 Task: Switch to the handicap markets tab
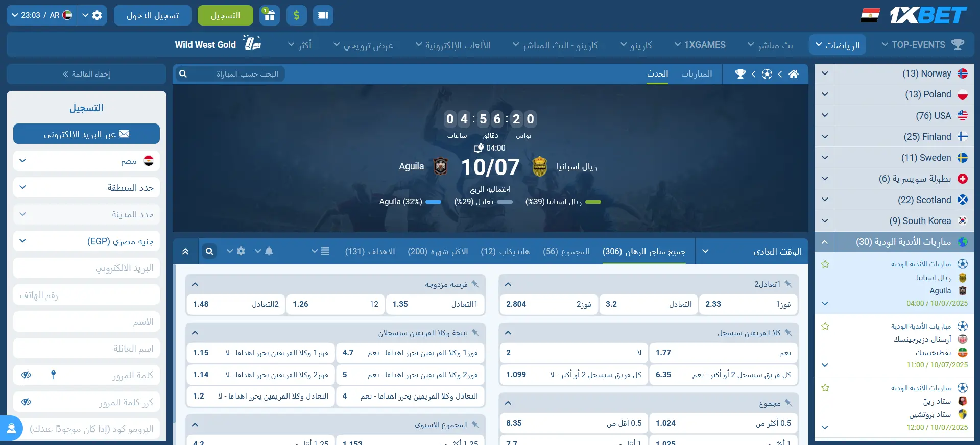click(x=505, y=251)
